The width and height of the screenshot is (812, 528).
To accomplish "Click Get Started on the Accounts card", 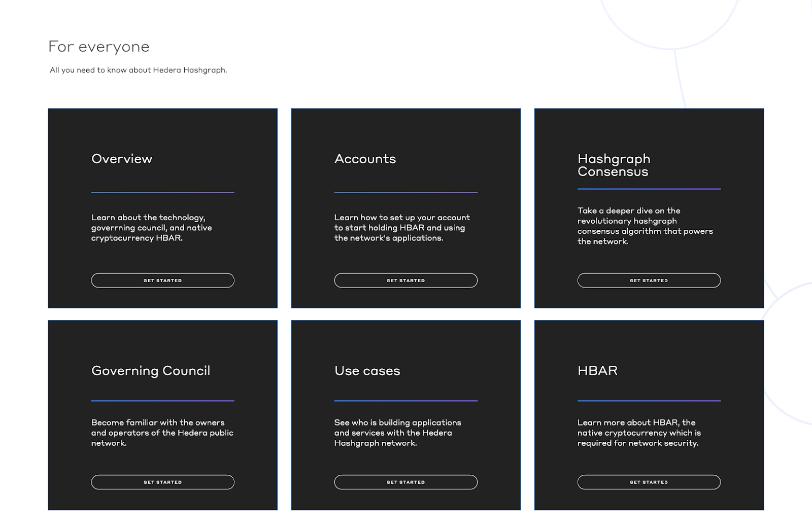I will [405, 280].
